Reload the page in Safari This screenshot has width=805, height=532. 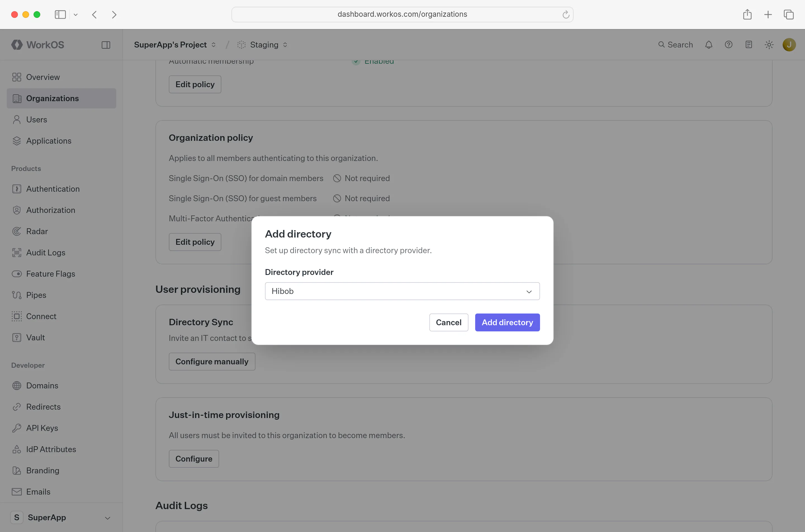565,15
